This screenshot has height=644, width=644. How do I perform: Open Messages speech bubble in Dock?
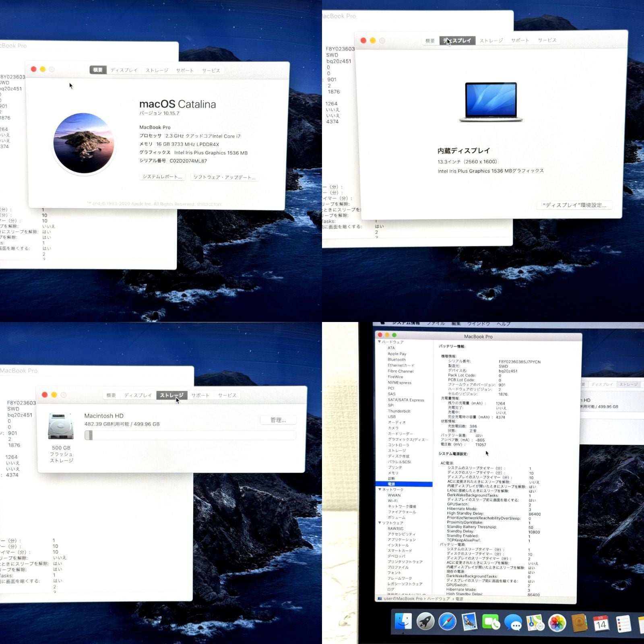[x=513, y=623]
